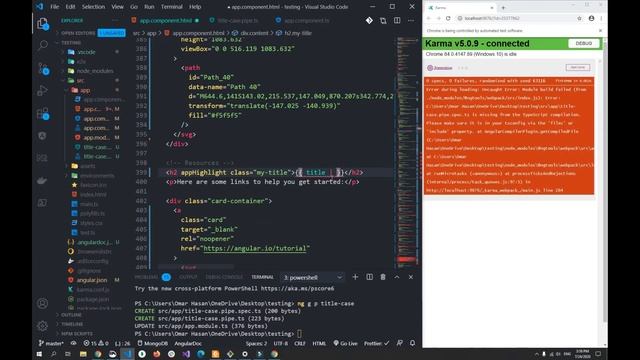The height and width of the screenshot is (360, 640).
Task: Open Run and Debug view in activity bar
Action: [42, 91]
